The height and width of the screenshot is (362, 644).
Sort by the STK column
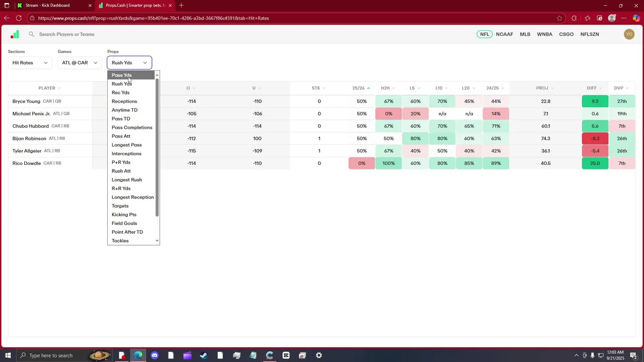tap(319, 88)
